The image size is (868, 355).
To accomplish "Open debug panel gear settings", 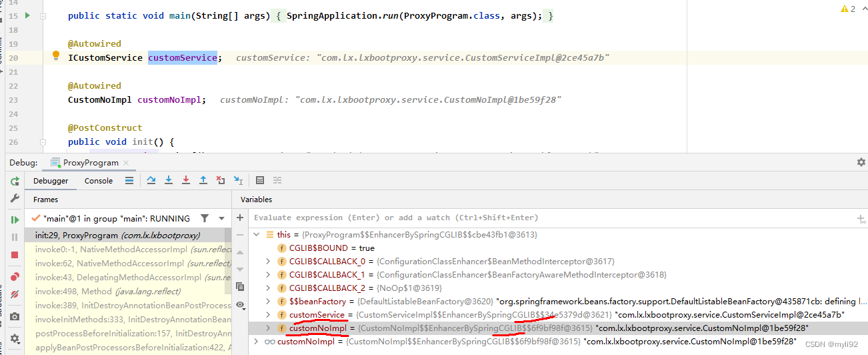I will click(15, 339).
